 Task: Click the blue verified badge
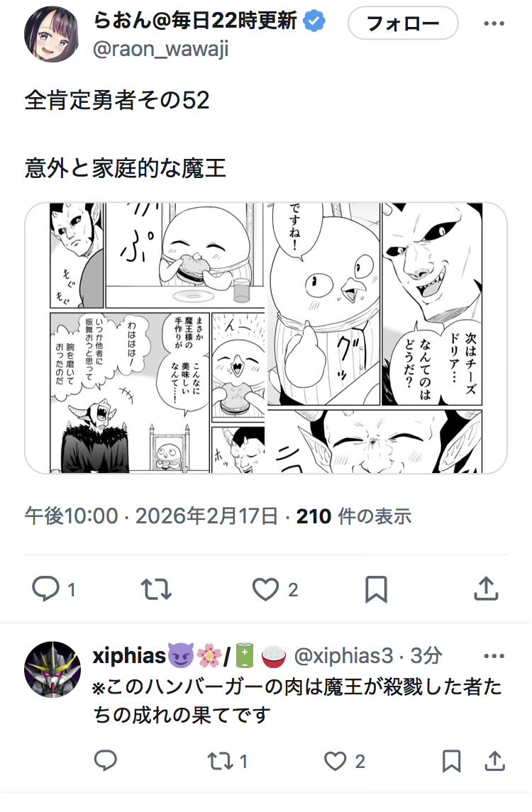(314, 21)
